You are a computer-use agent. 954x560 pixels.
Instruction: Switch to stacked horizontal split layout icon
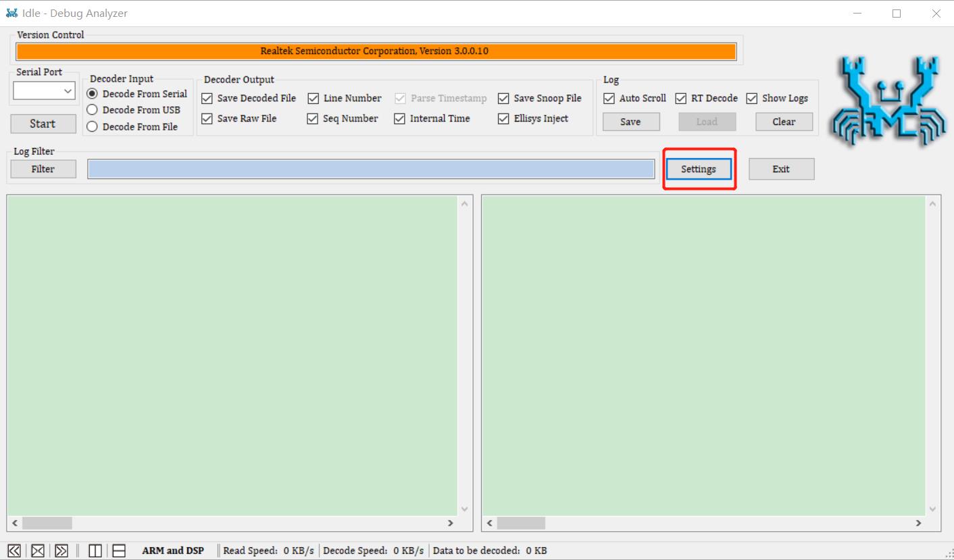coord(119,551)
